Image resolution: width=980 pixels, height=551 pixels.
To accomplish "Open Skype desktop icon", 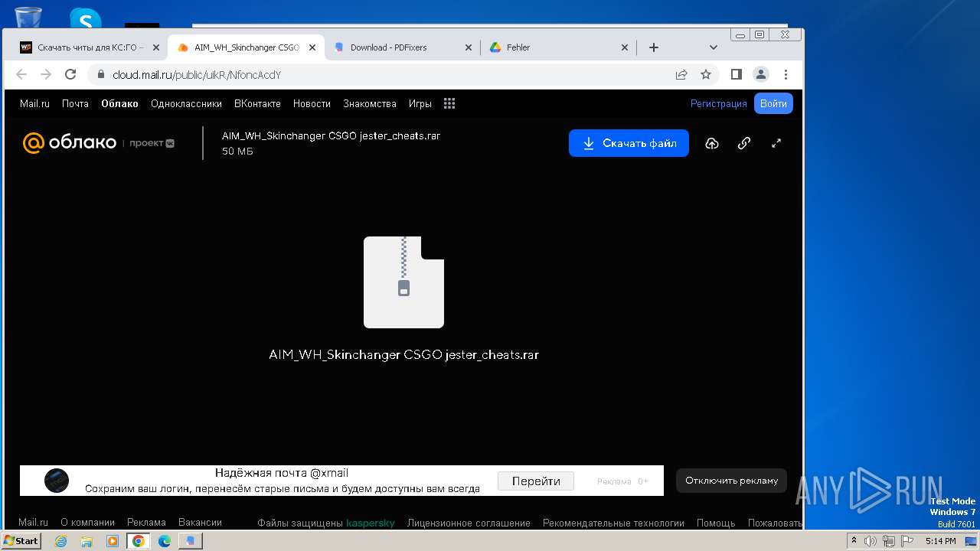I will click(x=86, y=18).
